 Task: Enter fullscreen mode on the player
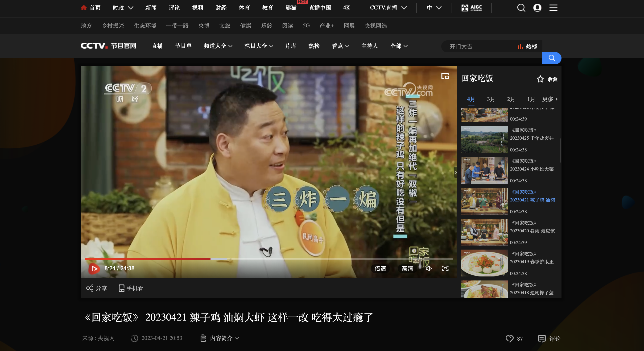tap(445, 268)
